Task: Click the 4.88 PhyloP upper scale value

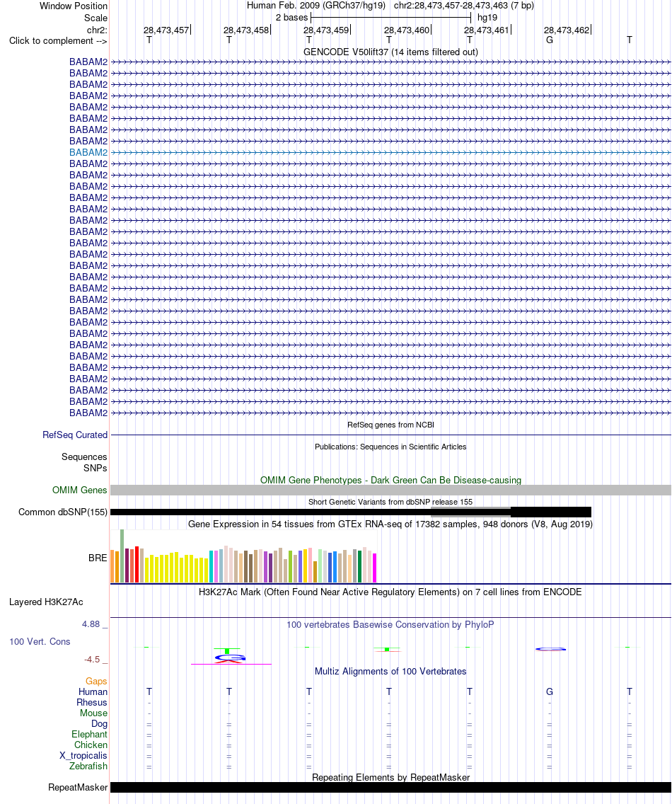Action: [91, 624]
